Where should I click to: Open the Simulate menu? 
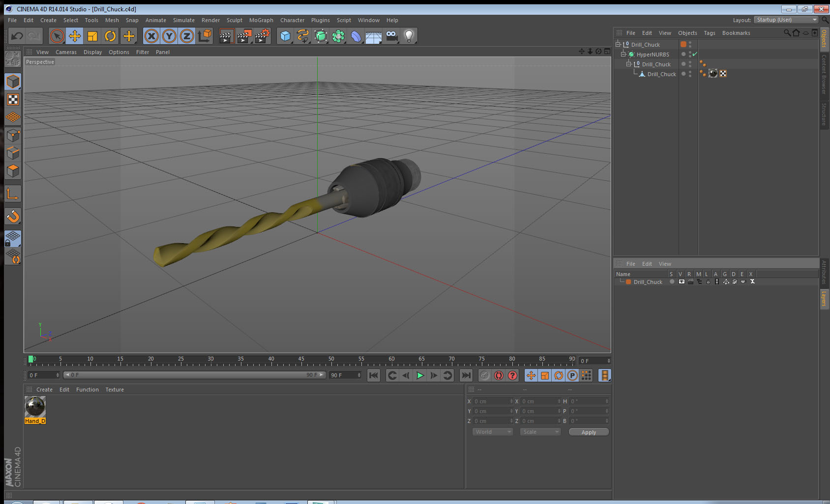tap(184, 20)
